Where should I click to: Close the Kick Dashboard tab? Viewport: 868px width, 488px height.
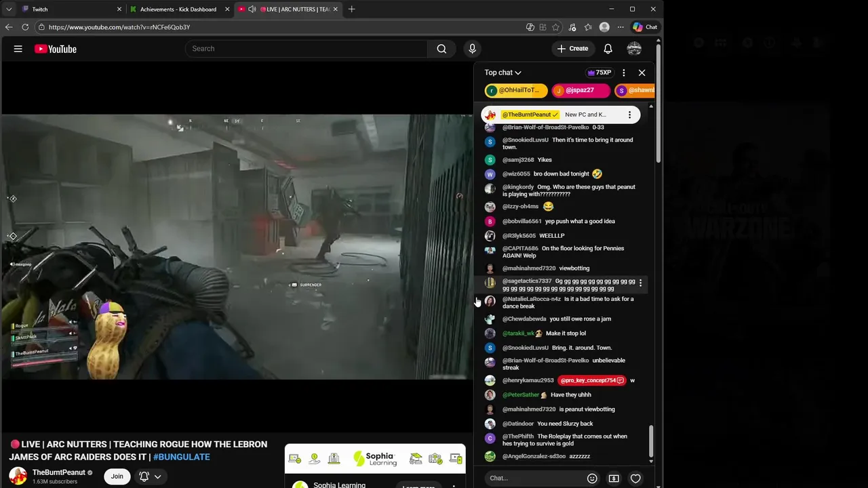pyautogui.click(x=227, y=9)
